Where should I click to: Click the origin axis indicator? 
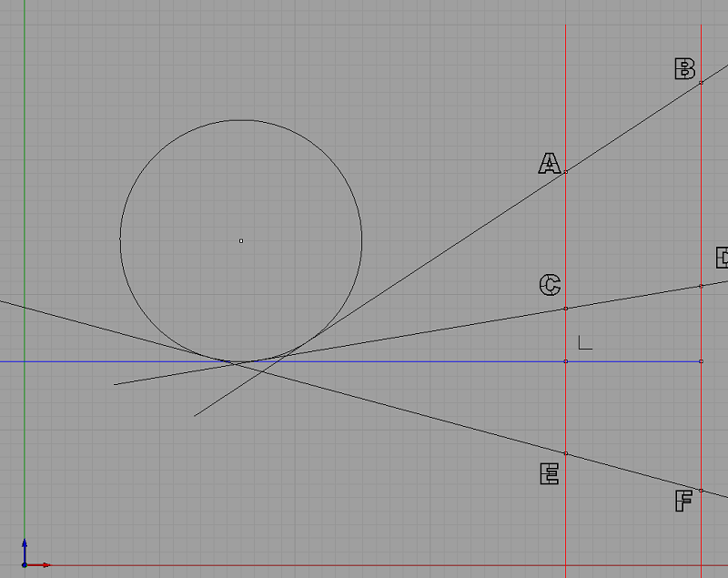pyautogui.click(x=25, y=565)
